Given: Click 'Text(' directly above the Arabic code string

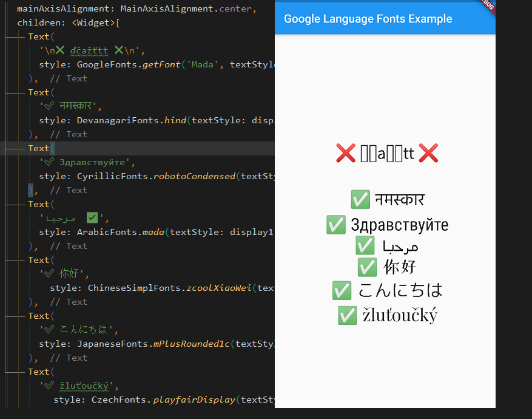Looking at the screenshot, I should click(x=41, y=204).
